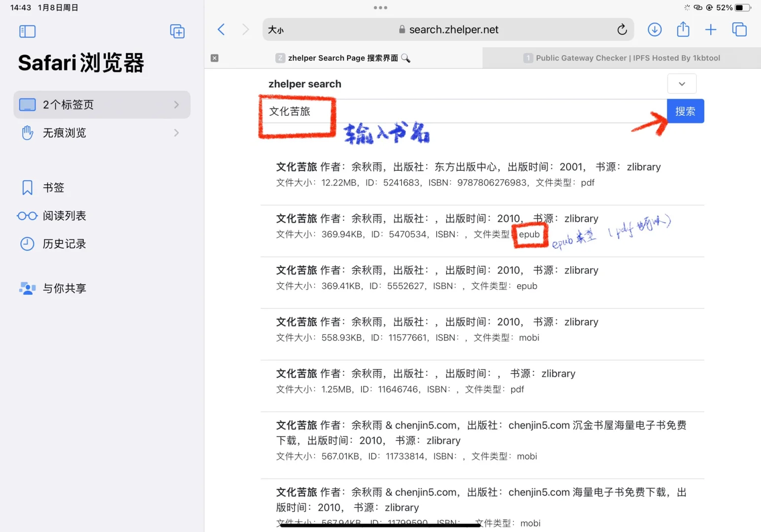Viewport: 761px width, 532px height.
Task: Click the book name search field
Action: click(463, 111)
